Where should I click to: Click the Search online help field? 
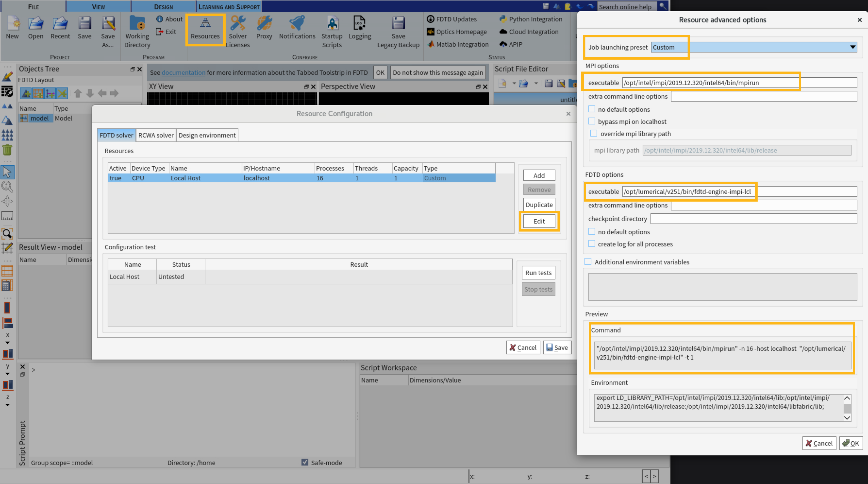click(x=627, y=6)
